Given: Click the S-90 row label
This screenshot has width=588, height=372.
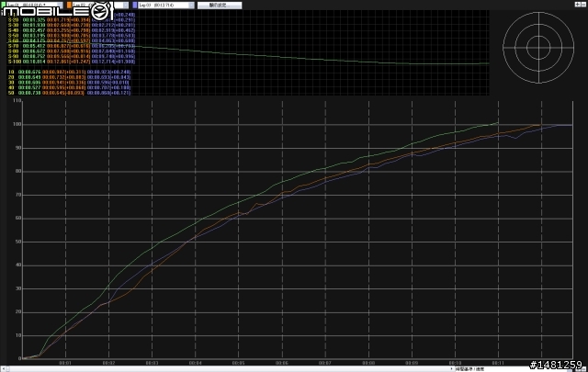Looking at the screenshot, I should (x=13, y=56).
